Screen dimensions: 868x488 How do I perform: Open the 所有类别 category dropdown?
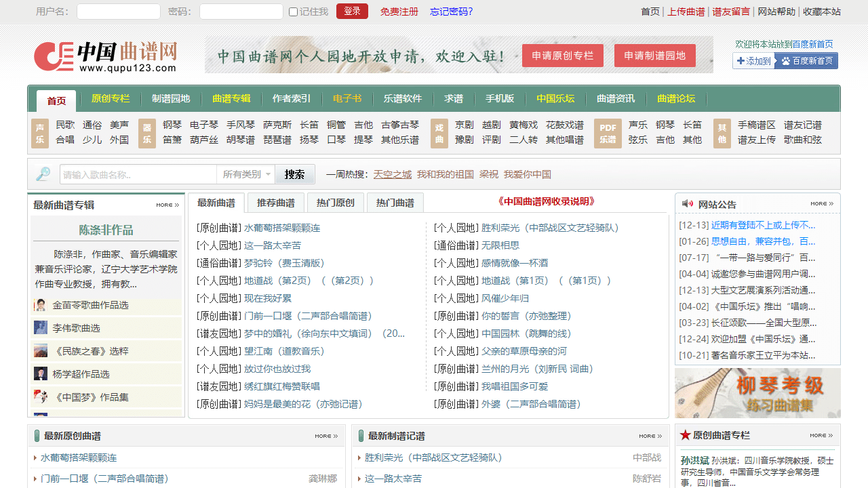[246, 174]
